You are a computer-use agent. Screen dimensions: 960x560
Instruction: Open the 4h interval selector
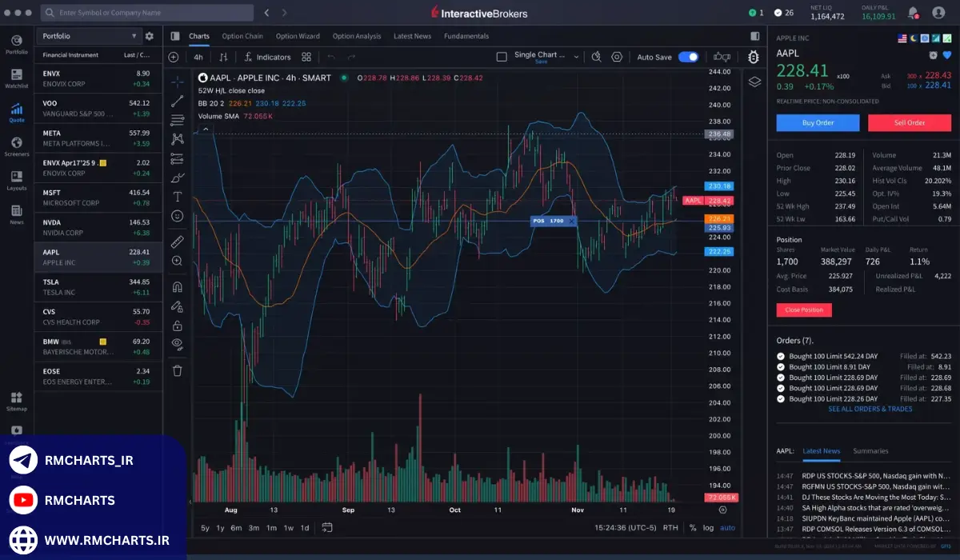tap(198, 57)
